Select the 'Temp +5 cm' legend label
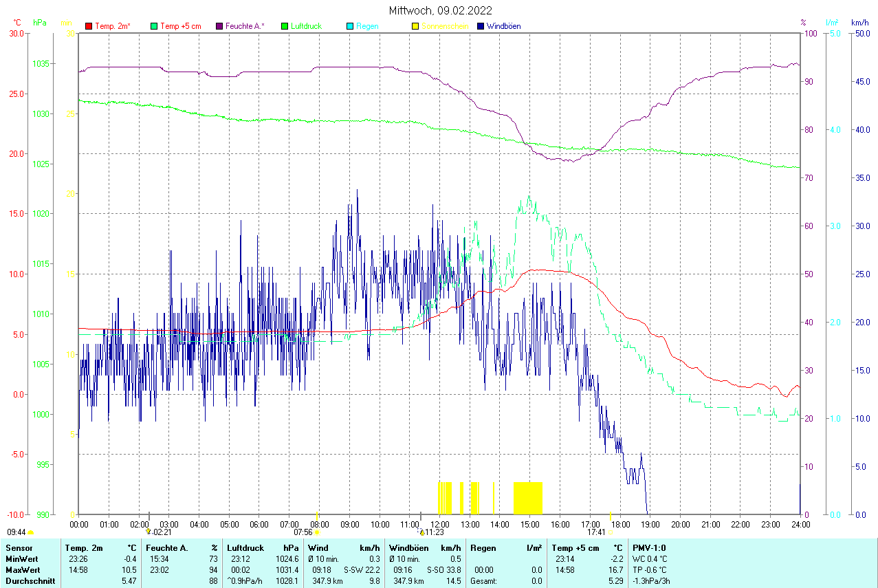 point(181,26)
